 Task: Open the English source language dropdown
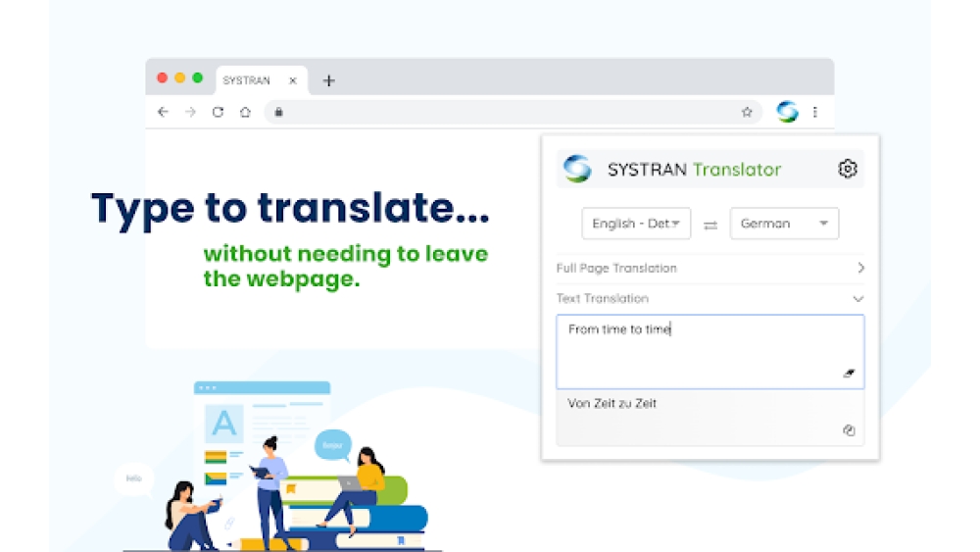636,224
